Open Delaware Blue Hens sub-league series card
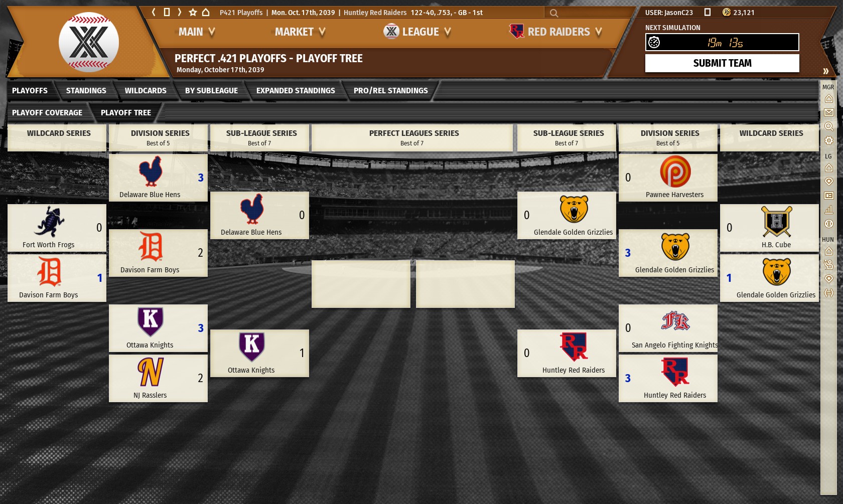 click(x=259, y=215)
